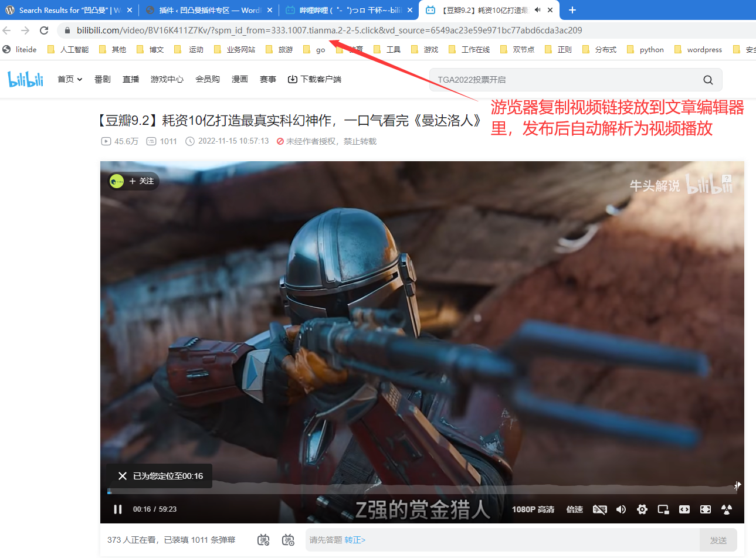The image size is (756, 558).
Task: Follow the uploader with 关注 button
Action: pyautogui.click(x=142, y=181)
